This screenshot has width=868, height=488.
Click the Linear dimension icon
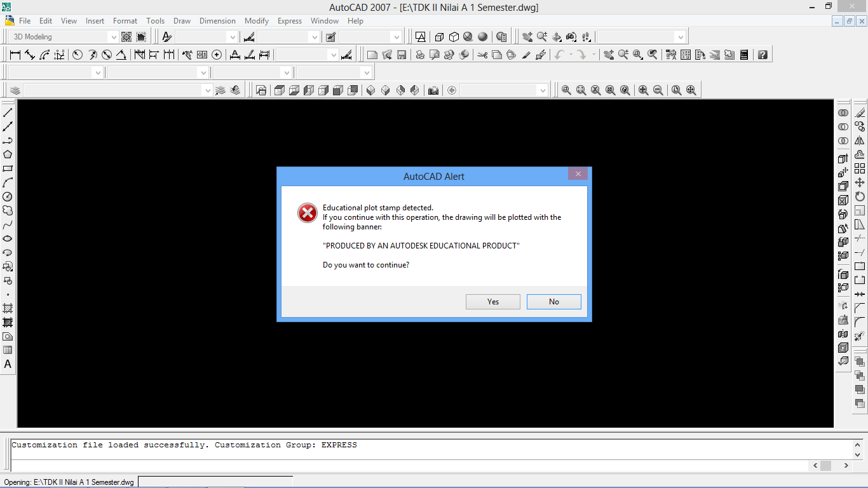[15, 55]
